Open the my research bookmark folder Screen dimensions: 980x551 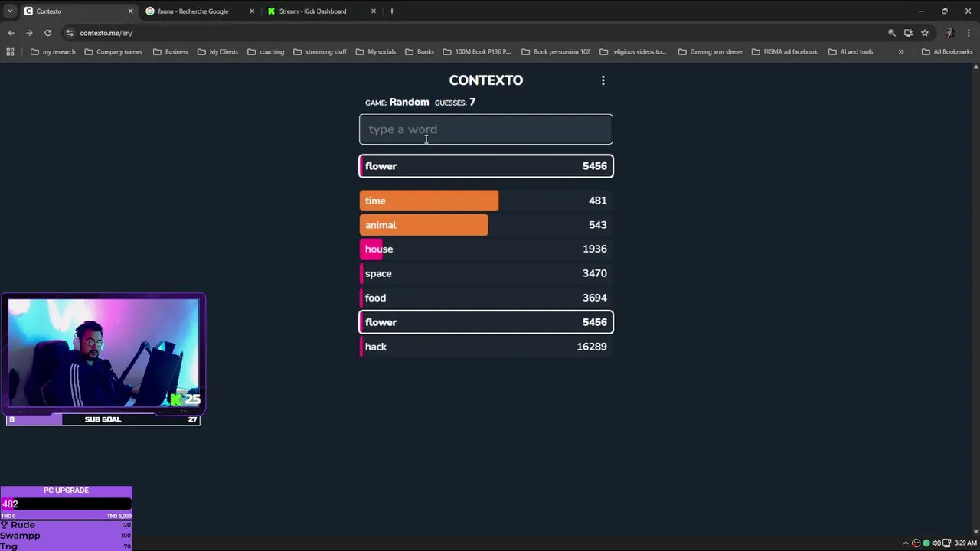pos(53,52)
